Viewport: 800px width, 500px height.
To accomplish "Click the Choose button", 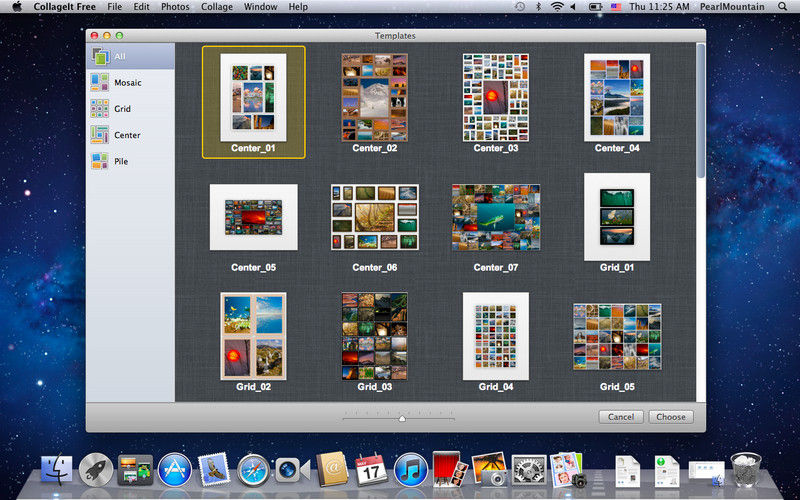I will 670,417.
